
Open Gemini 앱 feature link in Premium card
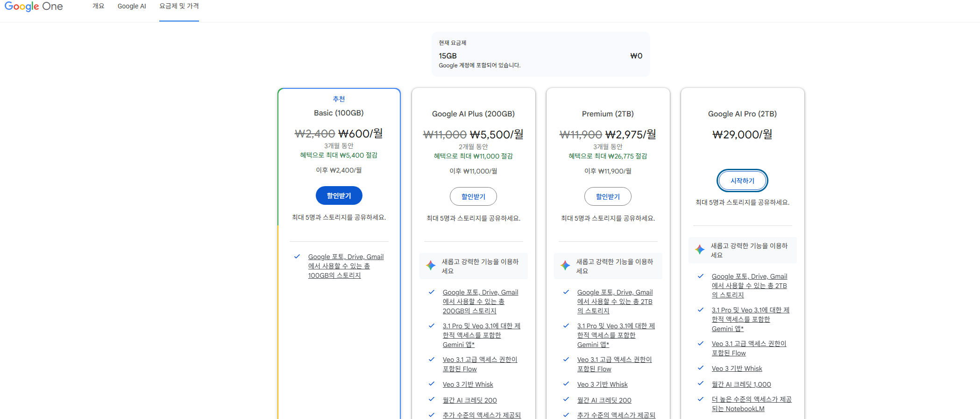(x=616, y=335)
